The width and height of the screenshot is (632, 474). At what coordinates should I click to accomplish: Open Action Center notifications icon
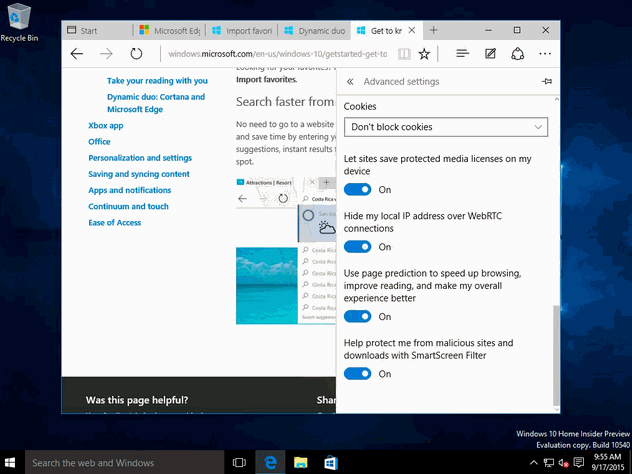click(579, 462)
